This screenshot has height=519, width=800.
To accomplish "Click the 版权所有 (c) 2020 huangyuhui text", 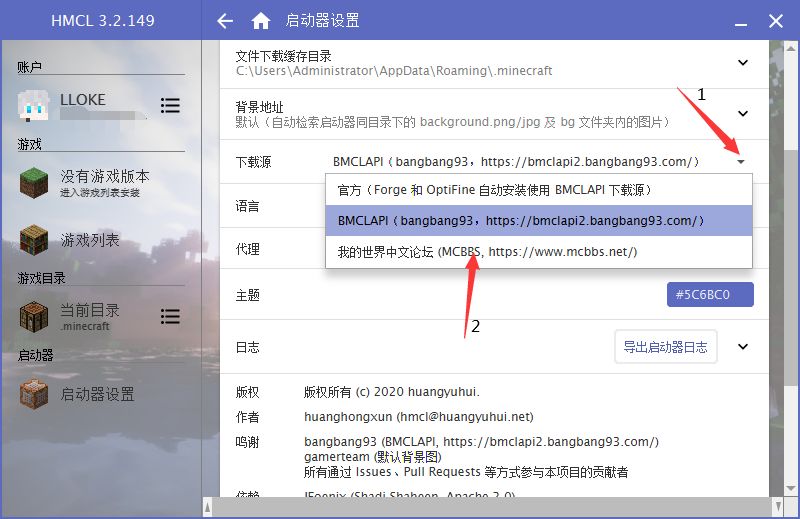I will 391,392.
